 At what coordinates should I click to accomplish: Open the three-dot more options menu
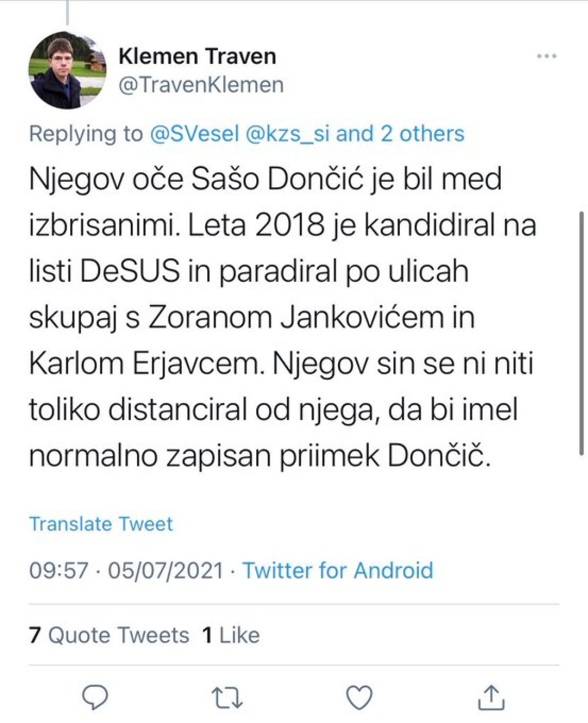(546, 56)
